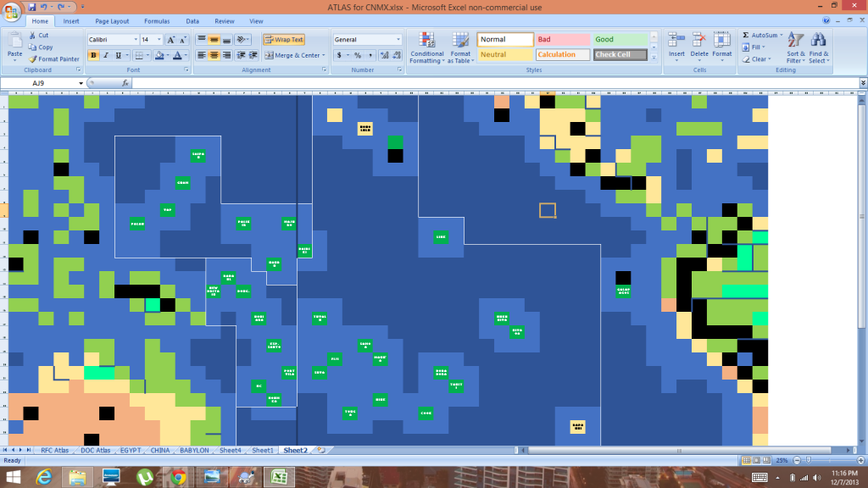The width and height of the screenshot is (868, 488).
Task: Apply the Check Cell style
Action: [x=620, y=54]
